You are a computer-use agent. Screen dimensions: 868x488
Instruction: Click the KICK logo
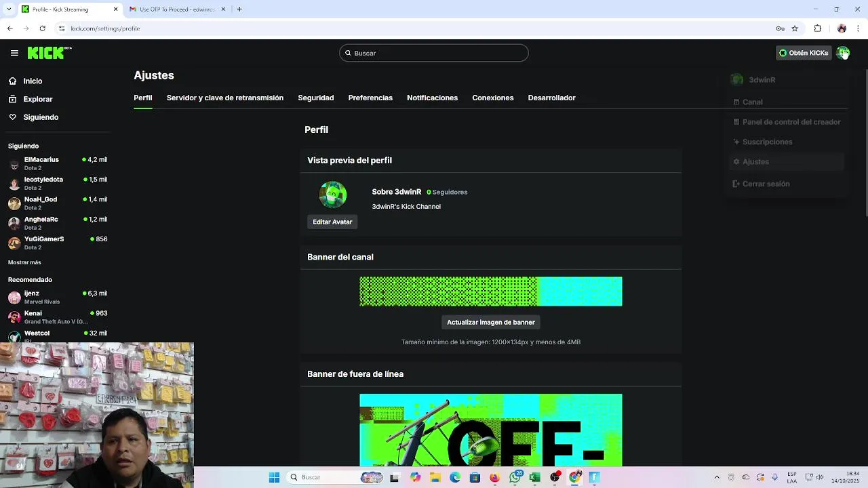click(50, 53)
